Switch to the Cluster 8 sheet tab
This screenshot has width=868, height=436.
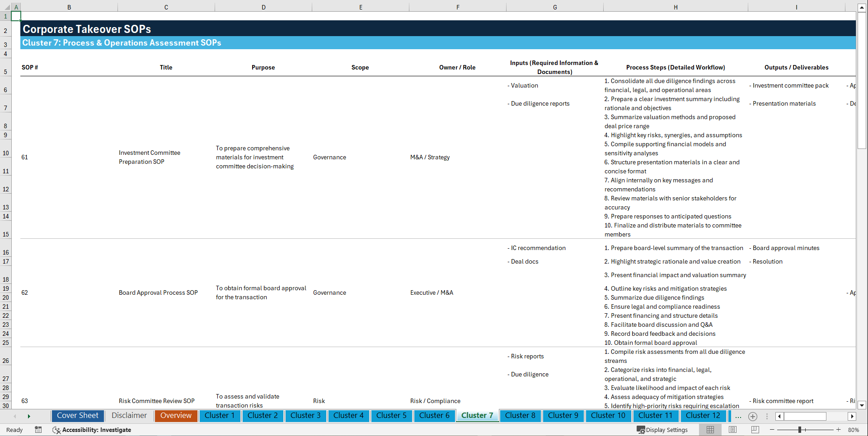pyautogui.click(x=520, y=416)
